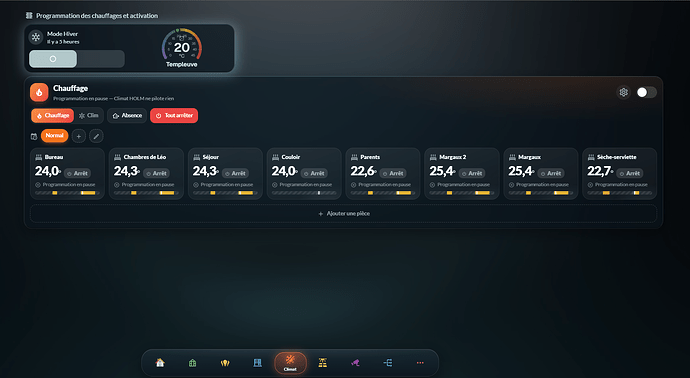Toggle the Chauffage master switch
Viewport: 690px width, 378px height.
coord(646,92)
